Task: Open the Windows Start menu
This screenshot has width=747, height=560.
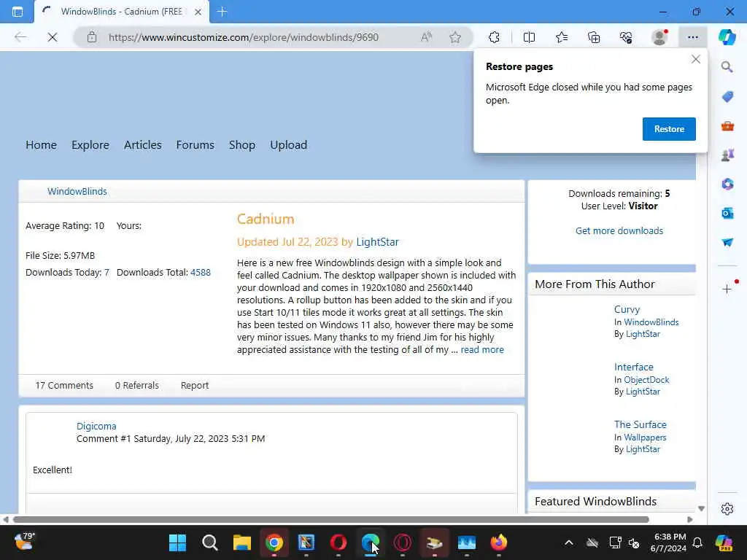Action: pyautogui.click(x=177, y=542)
